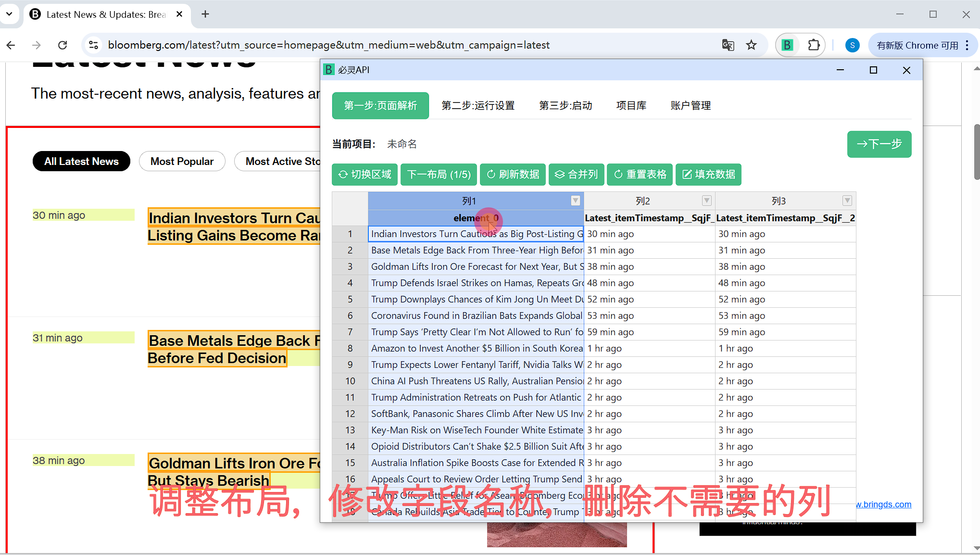The height and width of the screenshot is (555, 980).
Task: Expand the 列1 column dropdown arrow
Action: coord(575,201)
